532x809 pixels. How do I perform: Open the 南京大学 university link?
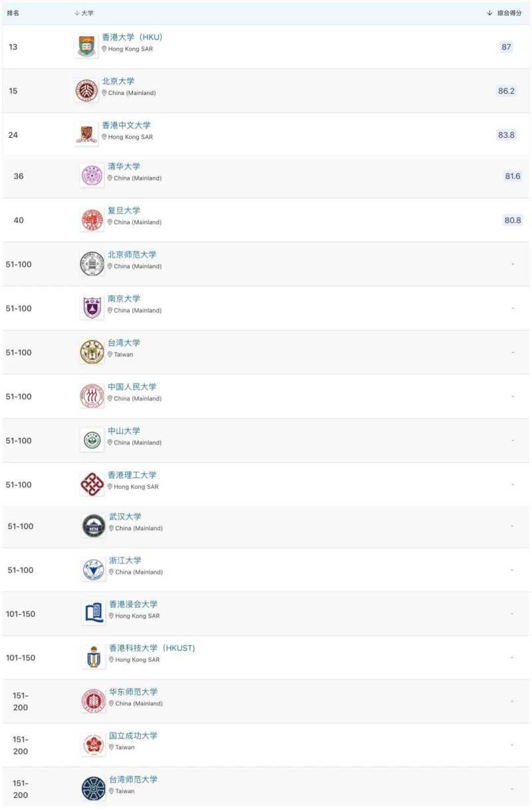point(124,299)
